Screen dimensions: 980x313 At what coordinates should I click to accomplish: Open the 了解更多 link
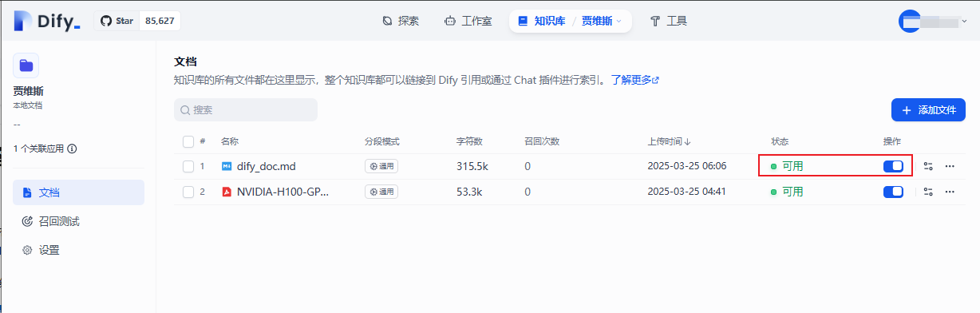[635, 81]
